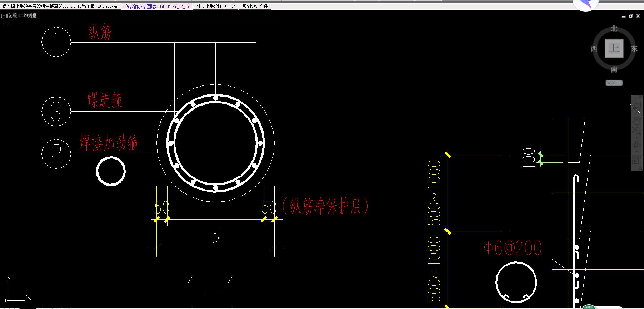644x309 pixels.
Task: Click the UCS origin icon
Action: tap(7, 300)
